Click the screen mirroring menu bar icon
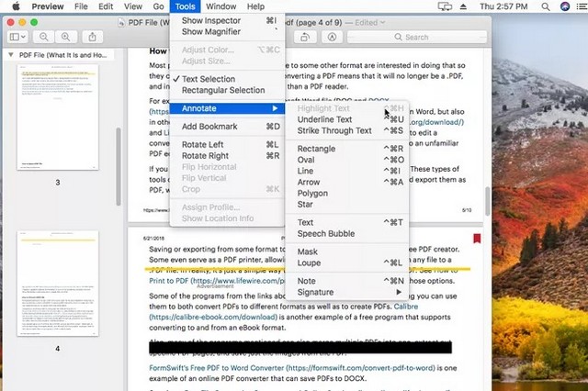588x391 pixels. click(x=445, y=6)
